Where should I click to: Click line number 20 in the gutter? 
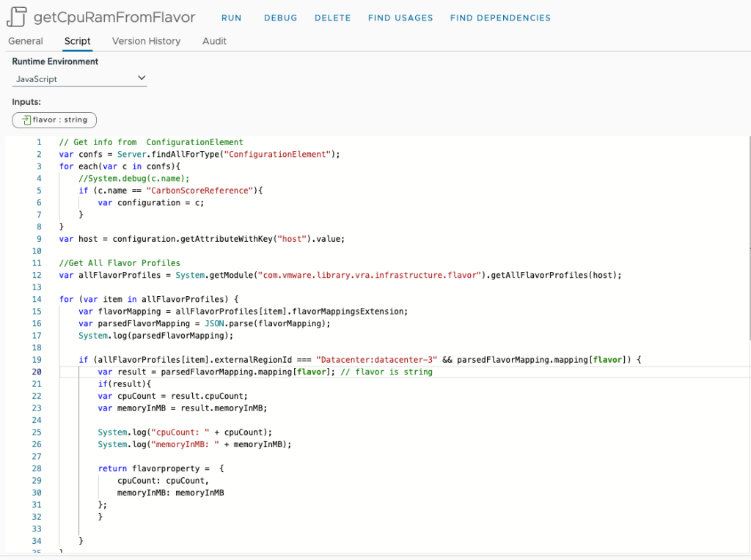click(x=37, y=372)
